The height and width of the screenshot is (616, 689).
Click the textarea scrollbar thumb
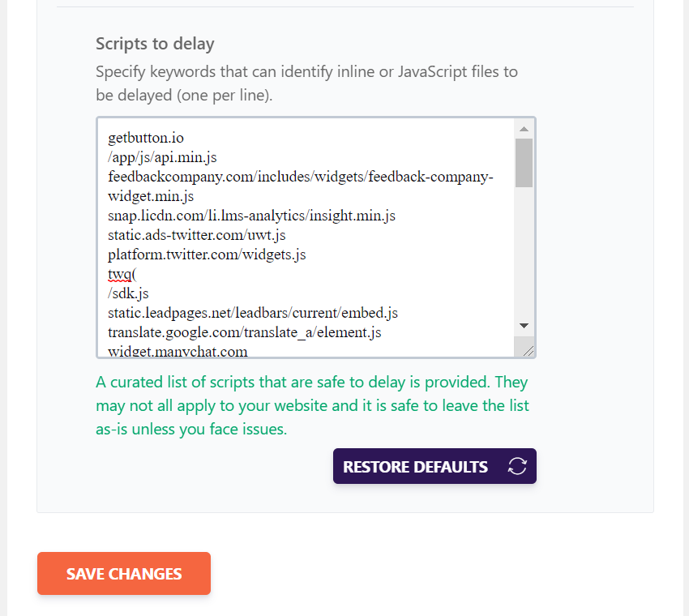[x=524, y=163]
